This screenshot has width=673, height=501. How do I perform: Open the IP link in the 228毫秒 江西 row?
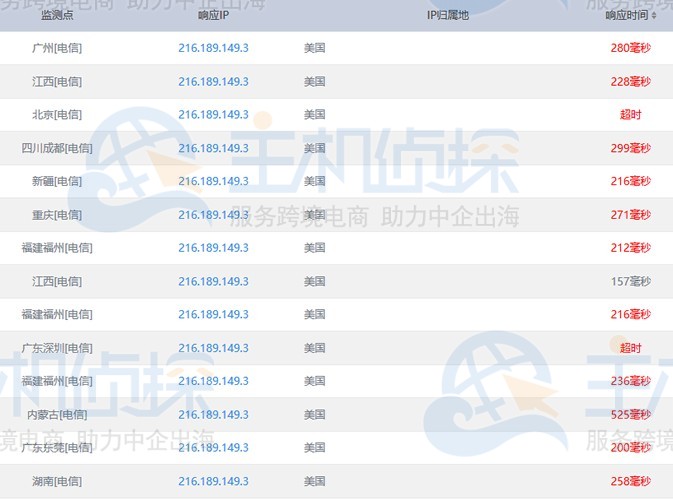coord(213,82)
